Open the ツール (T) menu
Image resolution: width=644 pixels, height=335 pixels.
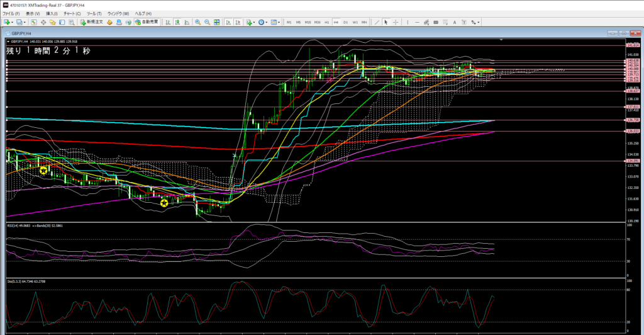94,14
